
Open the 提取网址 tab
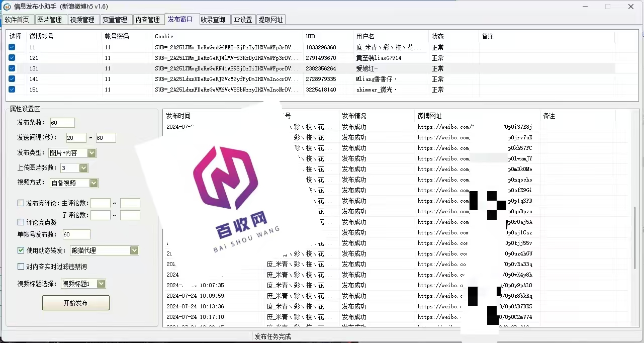click(x=270, y=20)
